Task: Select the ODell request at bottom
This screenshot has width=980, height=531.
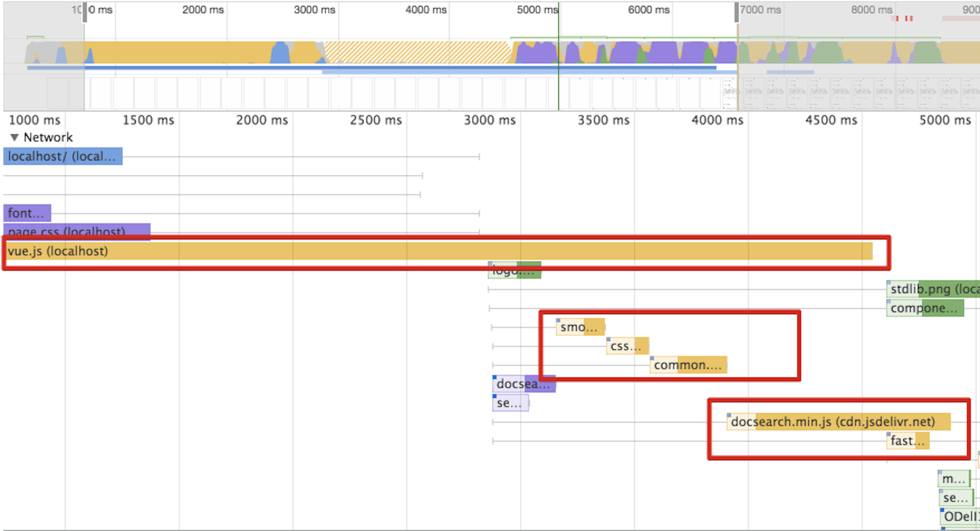Action: [960, 517]
